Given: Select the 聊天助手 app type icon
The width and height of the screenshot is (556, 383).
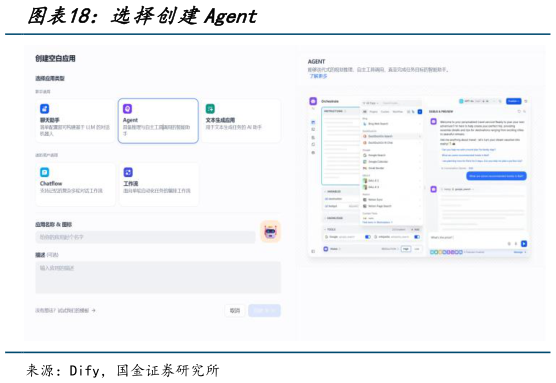Looking at the screenshot, I should (x=44, y=109).
